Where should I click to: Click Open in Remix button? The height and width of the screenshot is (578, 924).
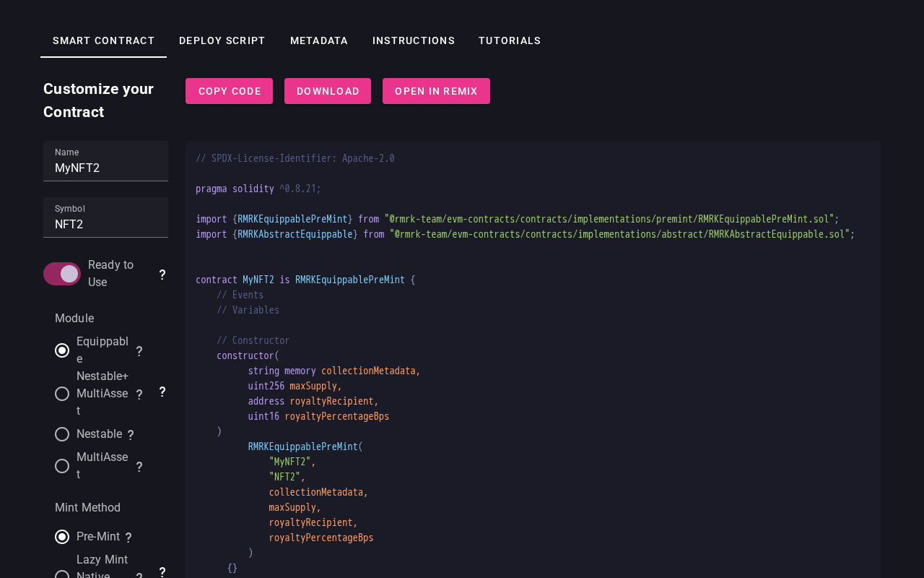436,91
